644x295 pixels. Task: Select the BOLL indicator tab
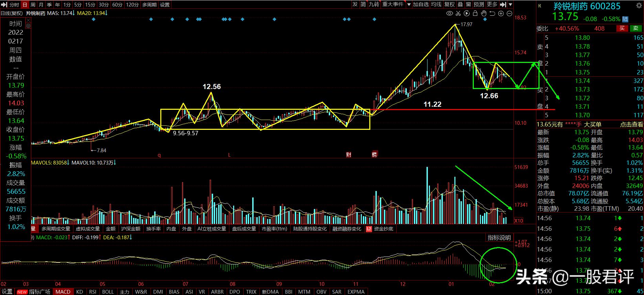tap(108, 292)
